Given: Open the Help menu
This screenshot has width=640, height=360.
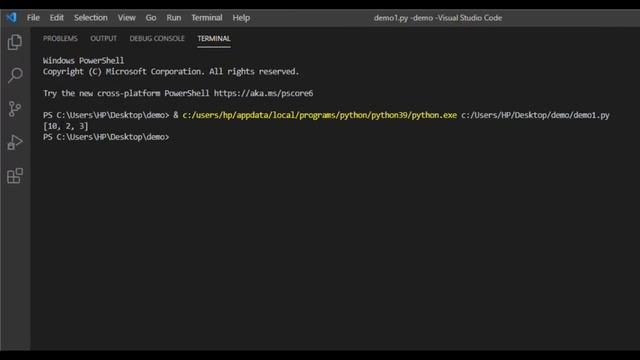Looking at the screenshot, I should (241, 18).
